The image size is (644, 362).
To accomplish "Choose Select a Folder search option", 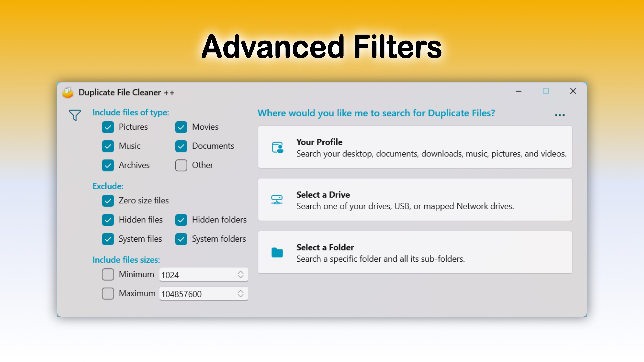I will click(415, 252).
